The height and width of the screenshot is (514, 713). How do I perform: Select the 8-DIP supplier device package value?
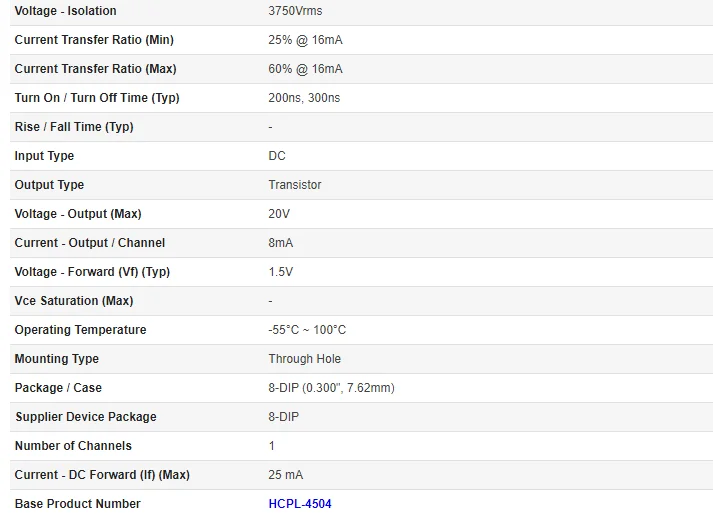pos(283,417)
